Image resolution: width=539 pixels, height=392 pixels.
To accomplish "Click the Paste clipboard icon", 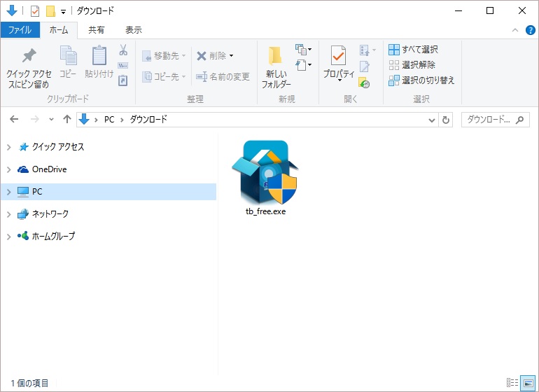I will click(x=99, y=55).
